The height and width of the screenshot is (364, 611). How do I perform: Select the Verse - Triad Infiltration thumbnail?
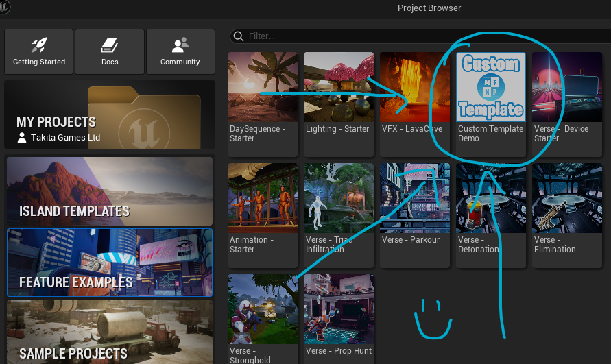pos(339,198)
